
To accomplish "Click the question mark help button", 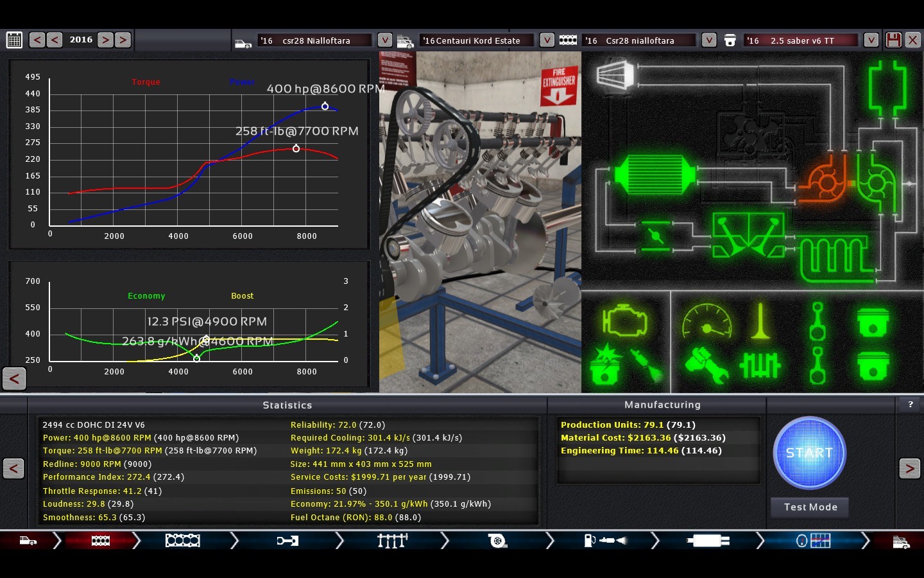I will [x=910, y=404].
